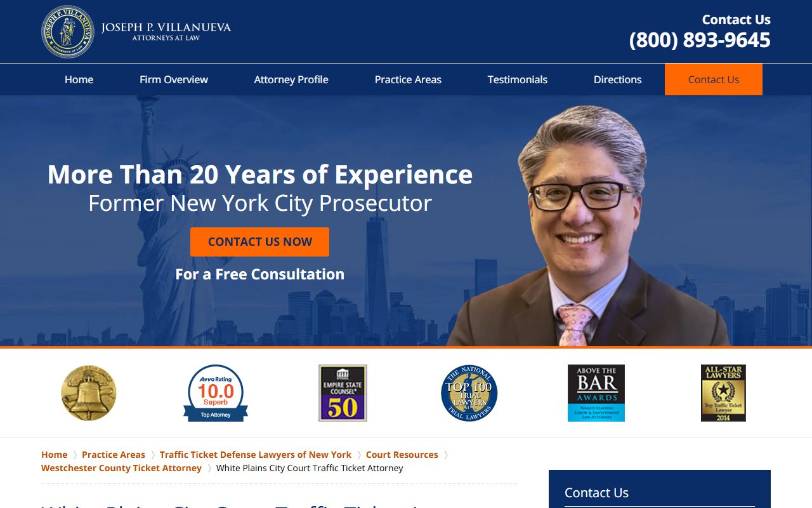
Task: Call the (800) 893-9645 phone number
Action: click(x=700, y=40)
